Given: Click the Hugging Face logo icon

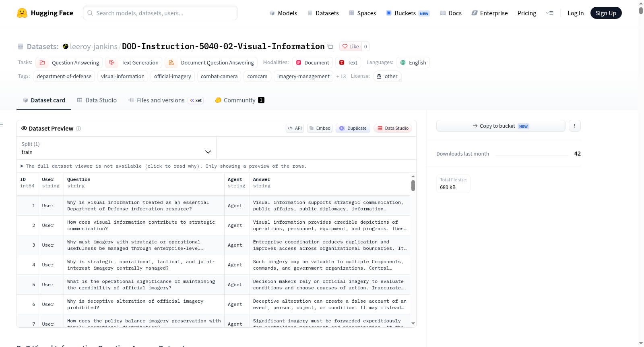Looking at the screenshot, I should tap(22, 13).
